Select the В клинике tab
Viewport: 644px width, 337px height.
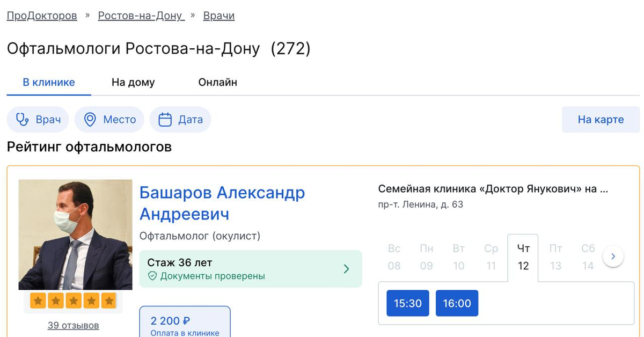click(x=49, y=83)
